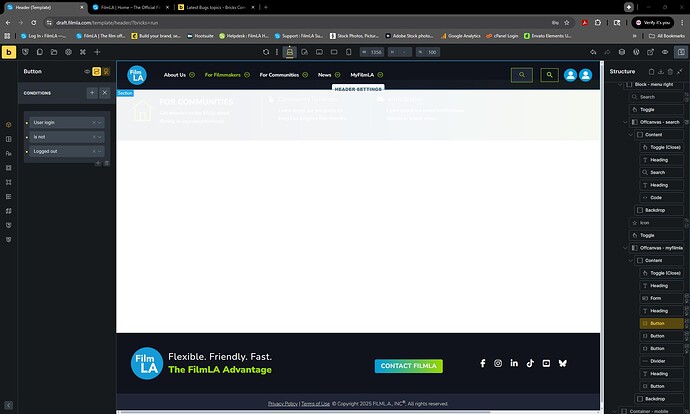Click the undo icon
Screen dimensions: 690x414
click(593, 52)
